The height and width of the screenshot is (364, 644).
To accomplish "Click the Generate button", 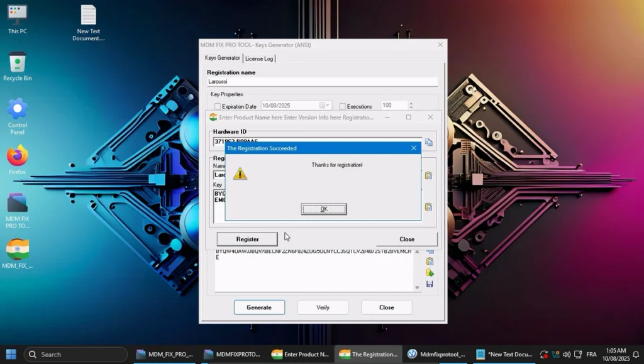I will pos(259,307).
